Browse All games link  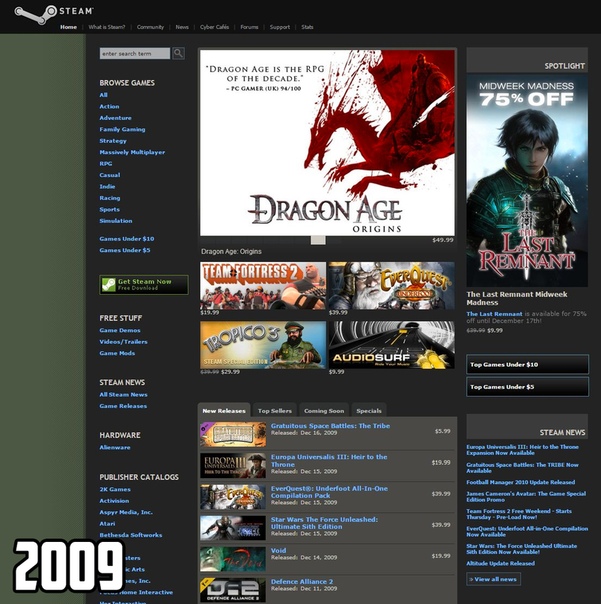(x=104, y=95)
